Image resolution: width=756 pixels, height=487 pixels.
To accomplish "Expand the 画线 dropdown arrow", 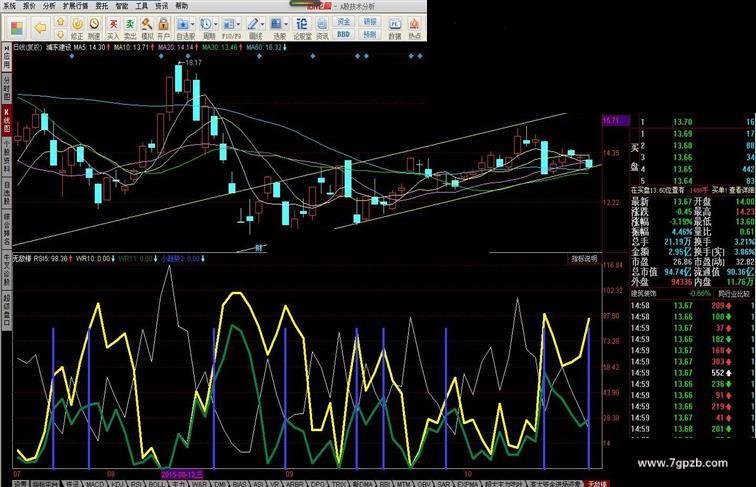I will (263, 24).
